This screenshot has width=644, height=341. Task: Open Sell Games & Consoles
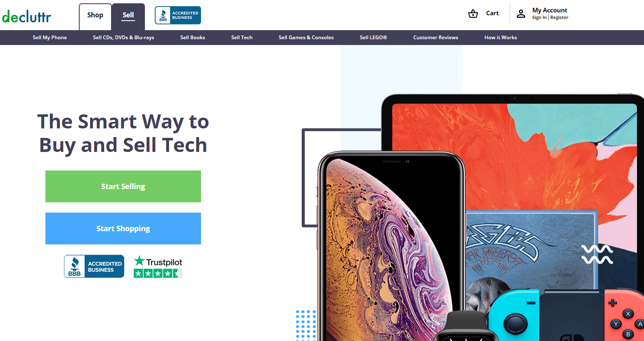(306, 38)
